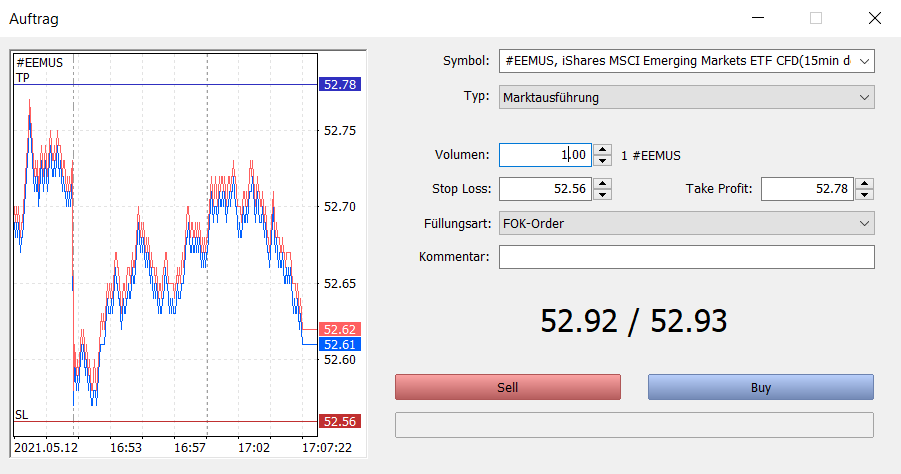Click the 52.70 price axis label

[x=340, y=207]
